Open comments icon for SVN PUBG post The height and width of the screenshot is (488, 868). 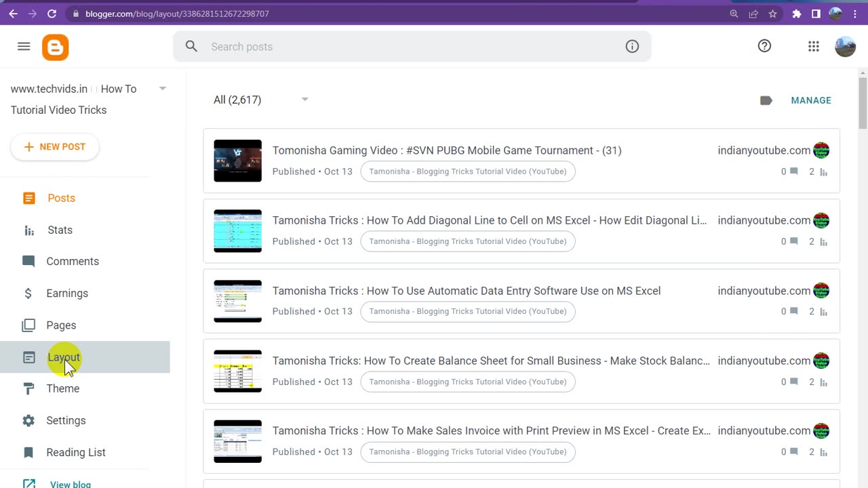794,171
